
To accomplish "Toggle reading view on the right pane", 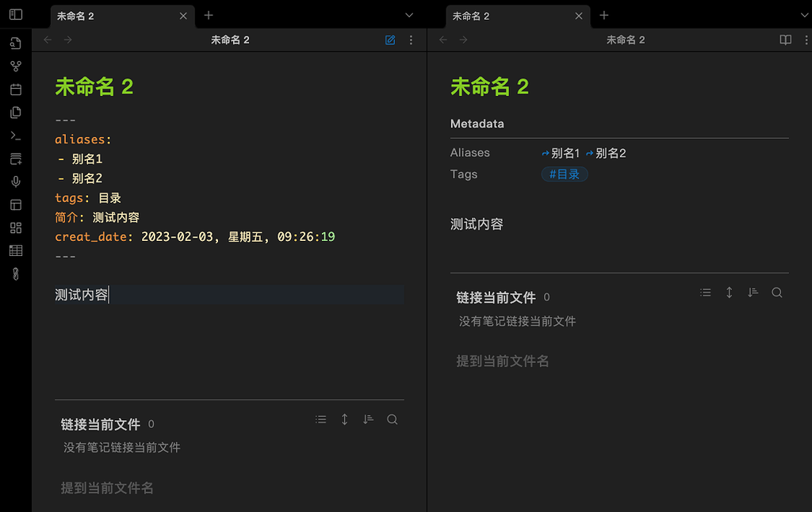I will 785,40.
